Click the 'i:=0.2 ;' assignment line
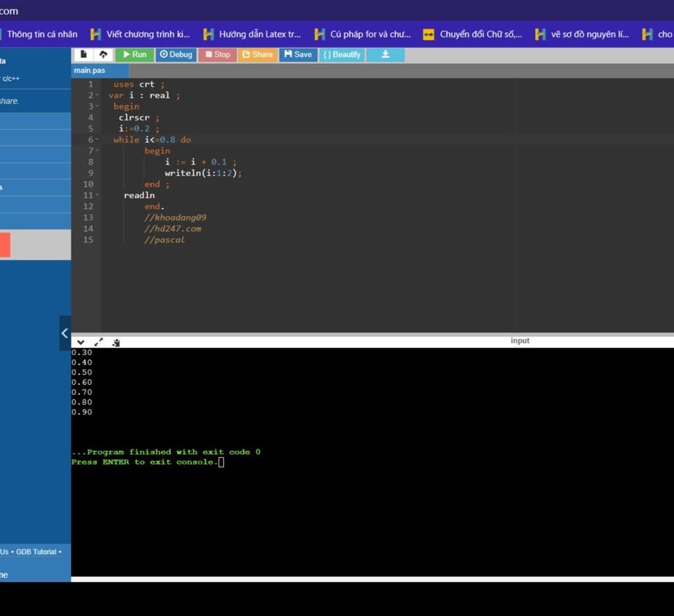 (139, 128)
